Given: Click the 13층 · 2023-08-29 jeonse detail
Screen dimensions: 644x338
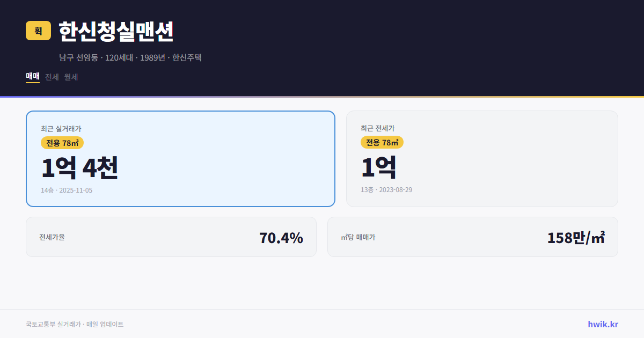Looking at the screenshot, I should coord(386,190).
